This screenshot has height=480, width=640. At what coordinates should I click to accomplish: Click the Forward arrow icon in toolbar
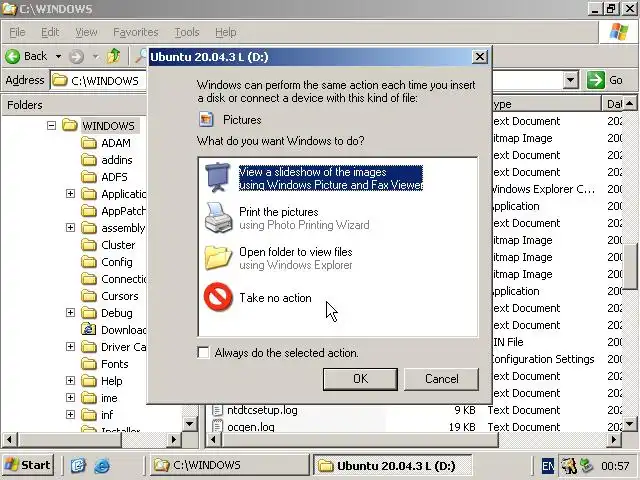coord(76,56)
